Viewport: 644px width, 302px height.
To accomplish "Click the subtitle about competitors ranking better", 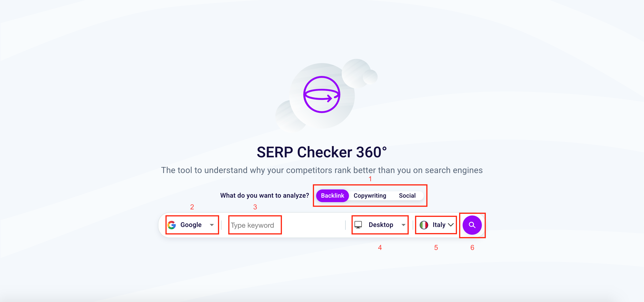I will point(322,170).
